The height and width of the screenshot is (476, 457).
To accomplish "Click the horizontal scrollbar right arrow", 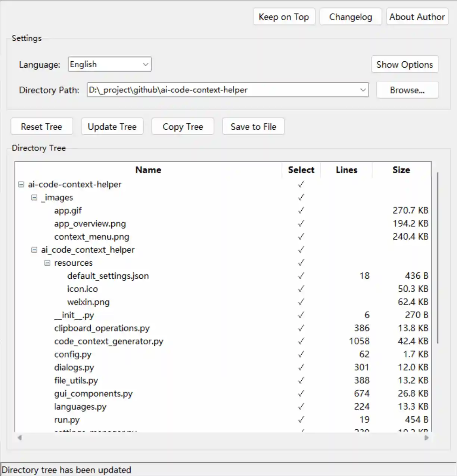I will (426, 438).
